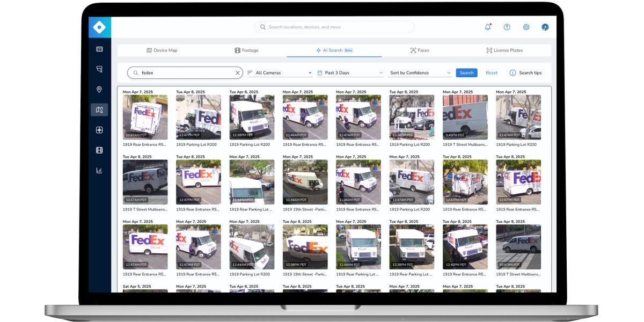644x322 pixels.
Task: Click into the fedex AI search field
Action: [x=185, y=73]
